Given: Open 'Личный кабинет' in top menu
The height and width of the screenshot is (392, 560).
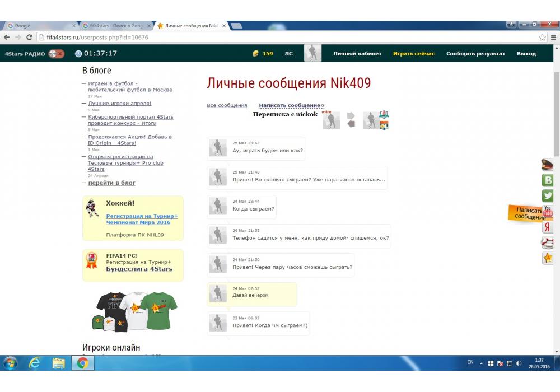Looking at the screenshot, I should coord(357,54).
